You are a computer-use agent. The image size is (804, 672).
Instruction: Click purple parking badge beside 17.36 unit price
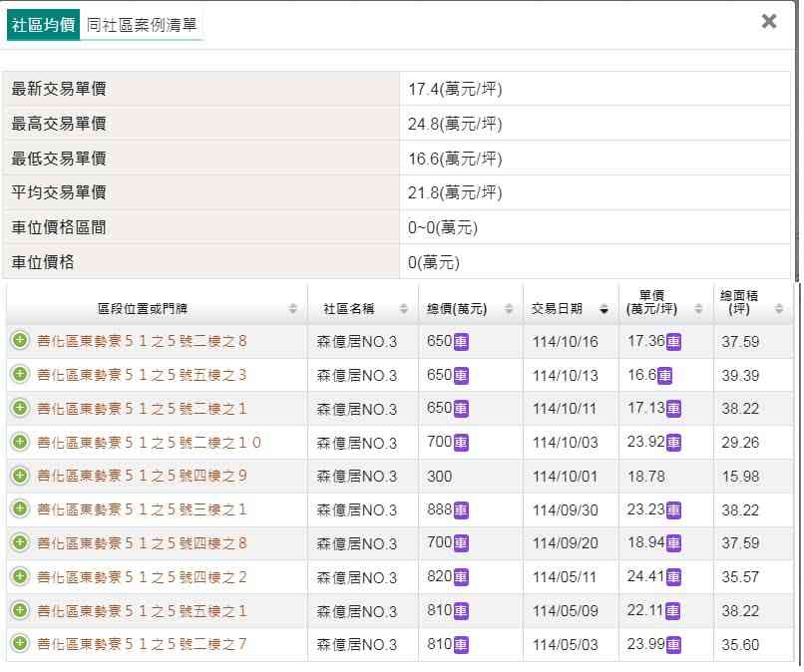[674, 342]
